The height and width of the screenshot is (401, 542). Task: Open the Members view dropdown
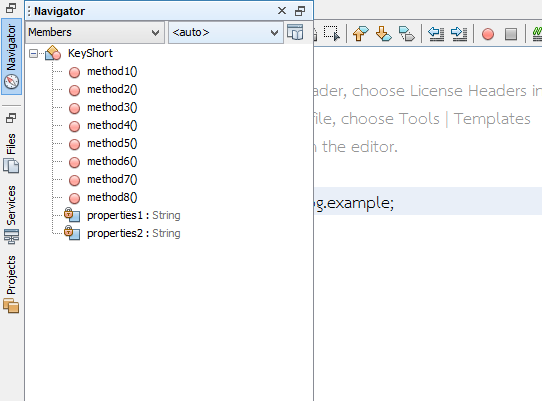[x=95, y=32]
